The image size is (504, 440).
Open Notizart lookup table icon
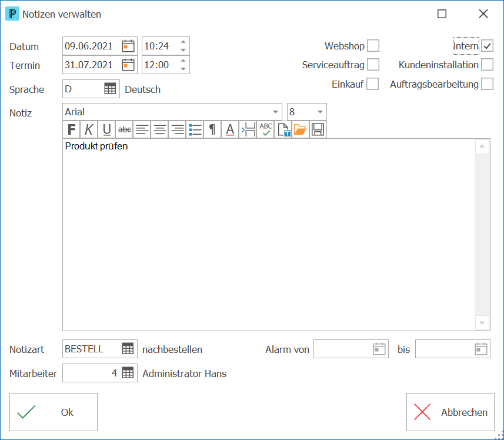[x=128, y=349]
